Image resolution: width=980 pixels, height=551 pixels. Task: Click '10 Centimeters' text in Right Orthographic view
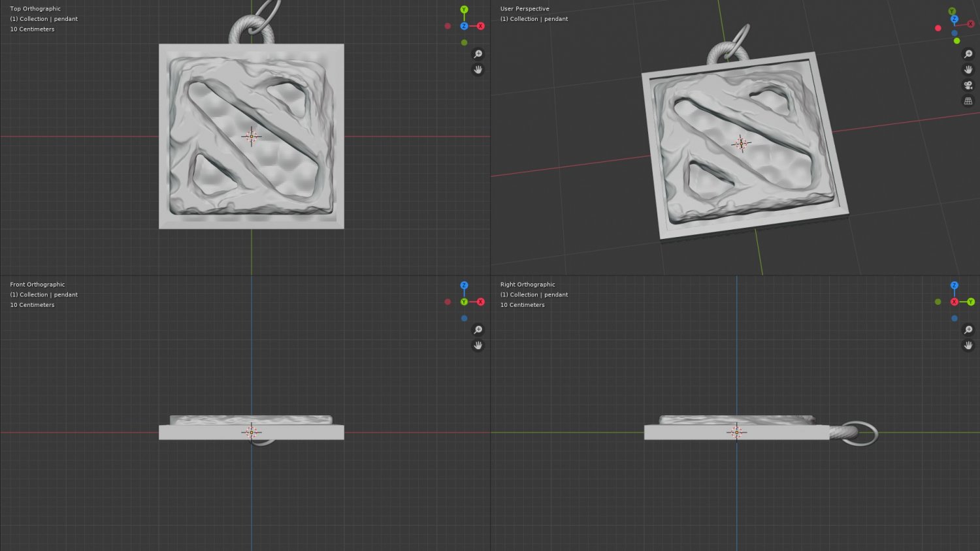pos(523,305)
